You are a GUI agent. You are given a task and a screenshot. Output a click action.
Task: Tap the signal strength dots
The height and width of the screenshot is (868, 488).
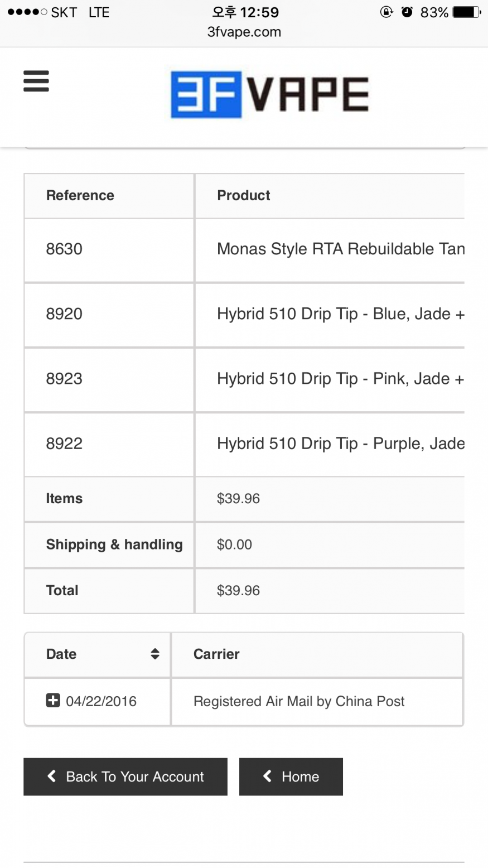click(x=27, y=12)
